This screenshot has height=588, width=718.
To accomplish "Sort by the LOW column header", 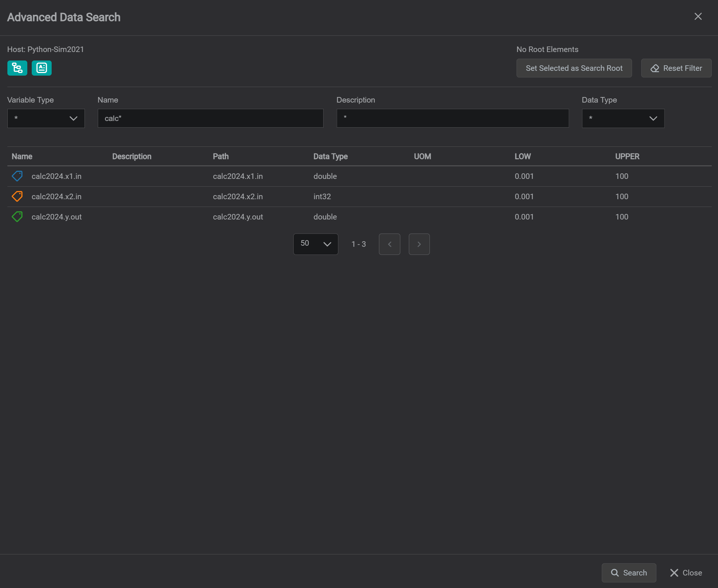I will coord(523,156).
